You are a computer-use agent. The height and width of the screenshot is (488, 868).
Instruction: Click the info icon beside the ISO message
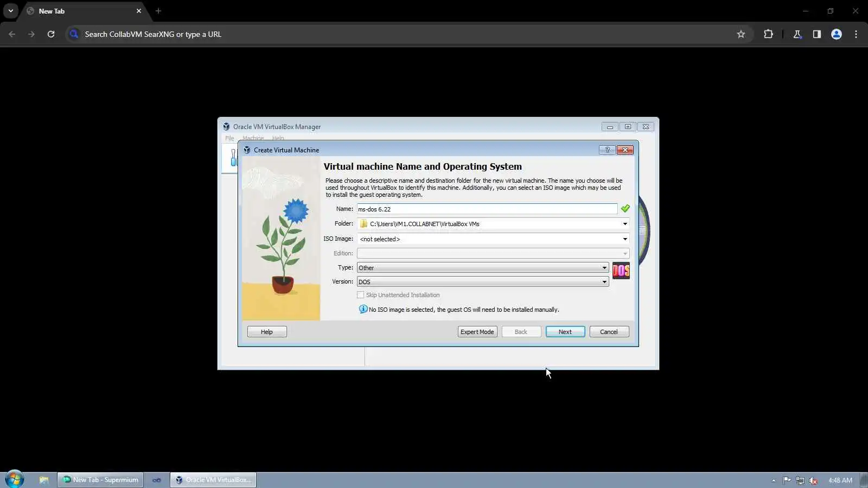[363, 309]
